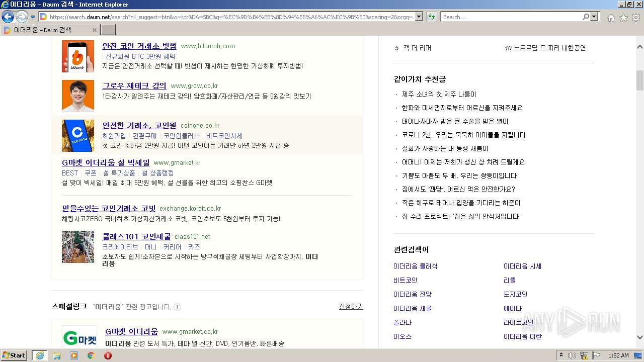Open 제주 소녀의 첫 제주 나들이
The width and height of the screenshot is (644, 362).
439,94
